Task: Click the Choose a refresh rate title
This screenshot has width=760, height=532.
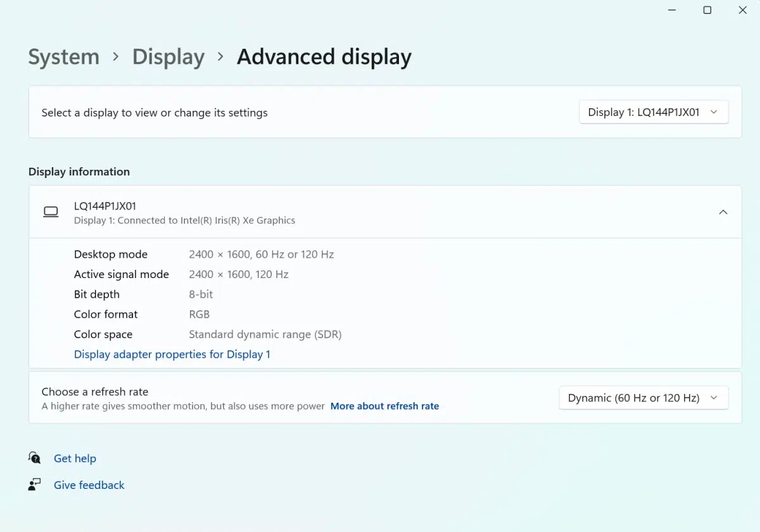Action: click(x=95, y=391)
